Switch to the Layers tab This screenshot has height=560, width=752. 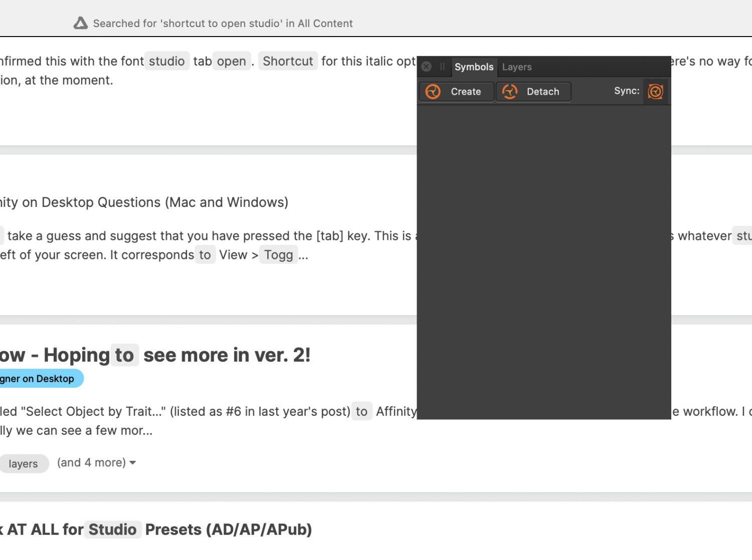pos(516,67)
